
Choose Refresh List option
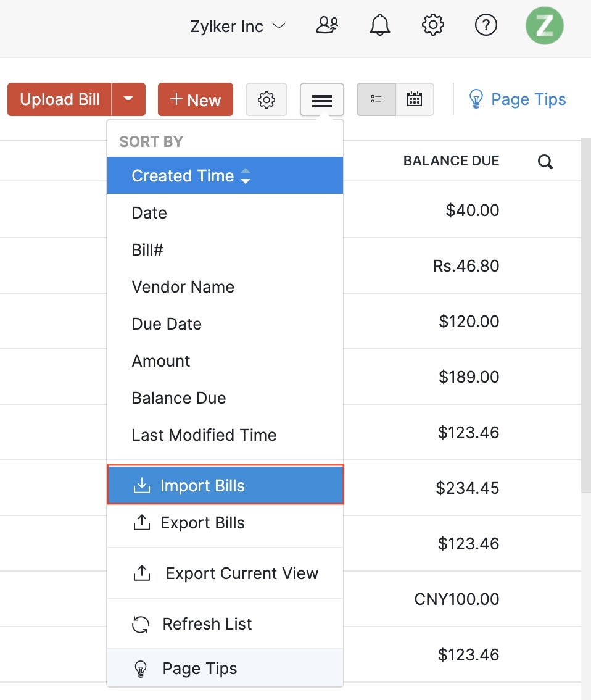pos(207,624)
